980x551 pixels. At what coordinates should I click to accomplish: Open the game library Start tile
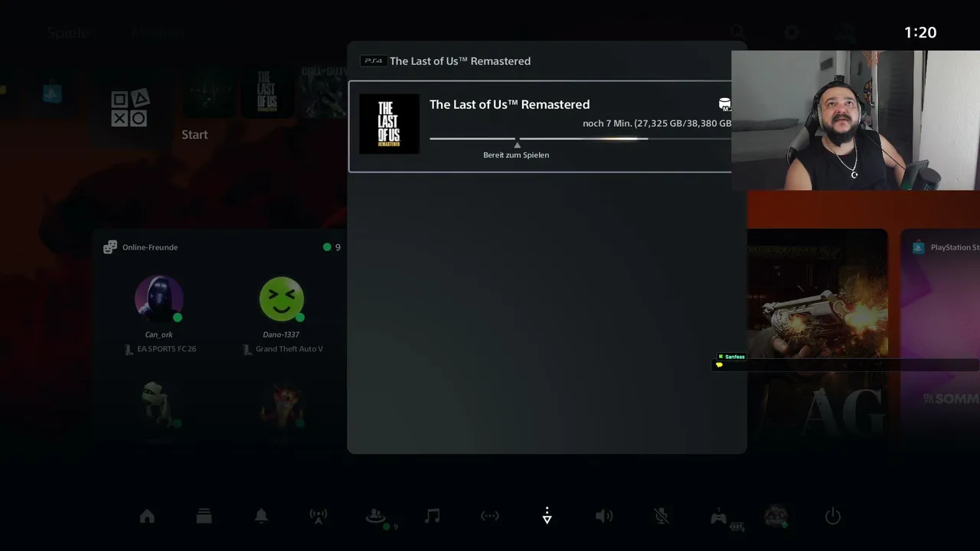(x=129, y=108)
